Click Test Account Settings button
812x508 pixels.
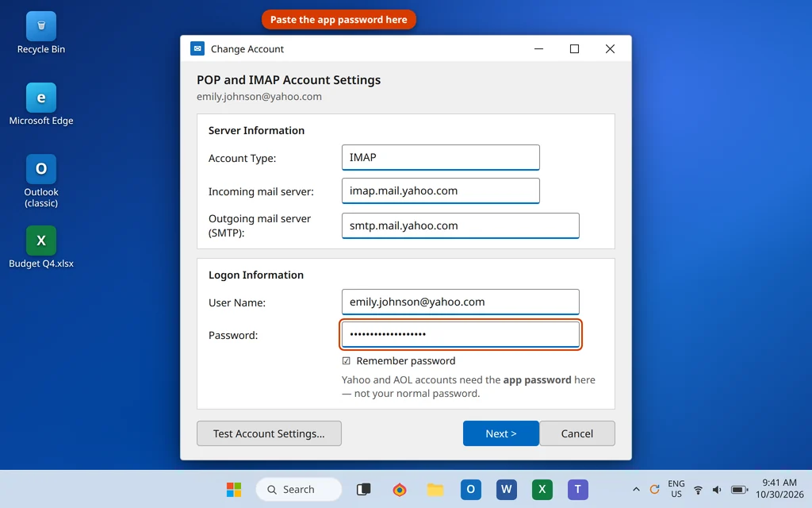coord(269,433)
